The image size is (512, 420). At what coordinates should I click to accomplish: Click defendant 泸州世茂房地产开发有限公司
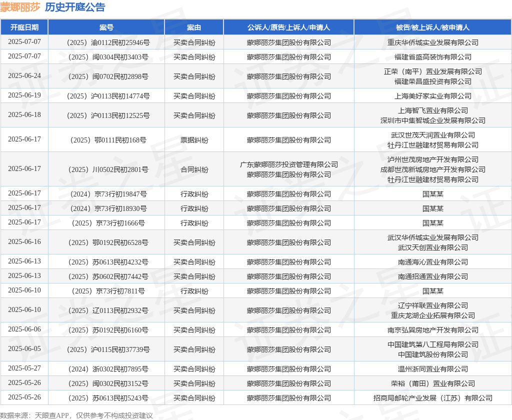(432, 159)
